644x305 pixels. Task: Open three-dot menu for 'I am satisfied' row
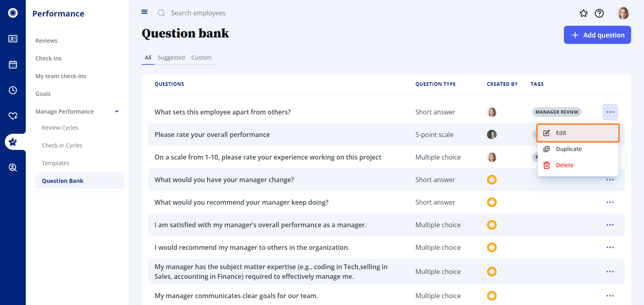coord(610,225)
